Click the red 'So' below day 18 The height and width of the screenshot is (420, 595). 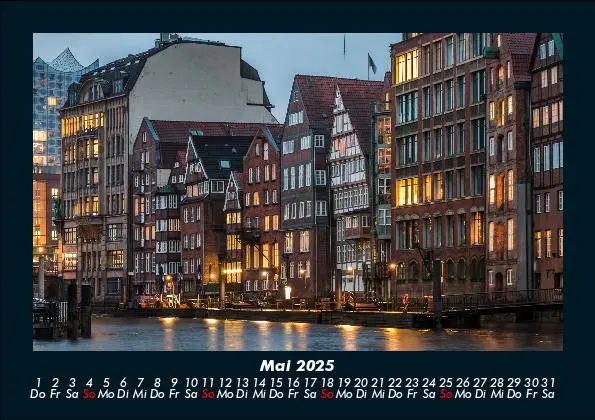(327, 394)
